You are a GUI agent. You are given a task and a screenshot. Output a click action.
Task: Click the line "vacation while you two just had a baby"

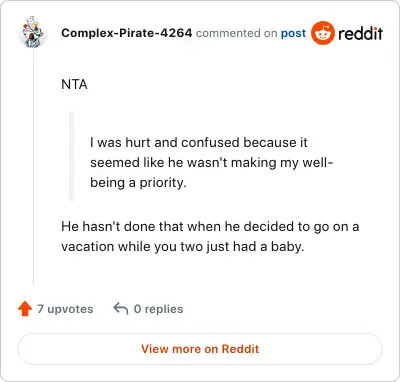[x=183, y=247]
